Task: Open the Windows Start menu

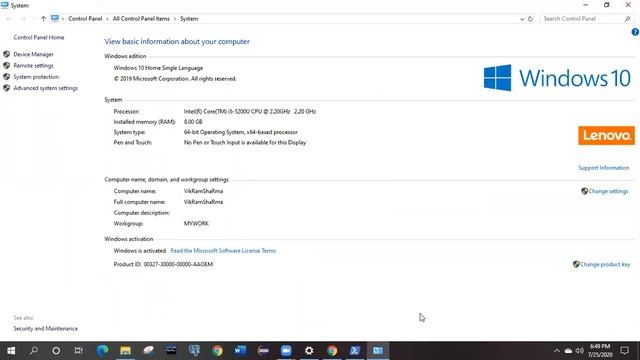Action: (x=11, y=351)
